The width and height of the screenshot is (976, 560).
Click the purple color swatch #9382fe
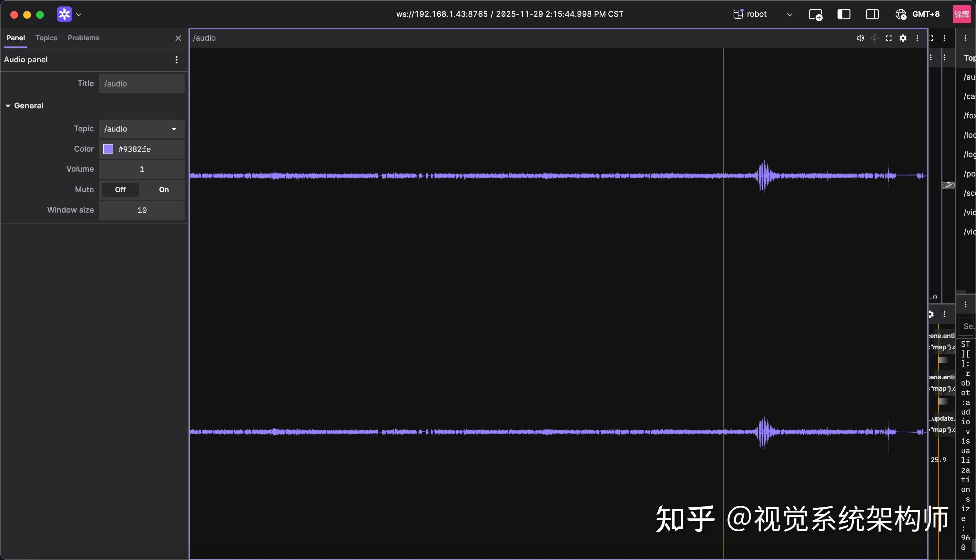click(108, 149)
